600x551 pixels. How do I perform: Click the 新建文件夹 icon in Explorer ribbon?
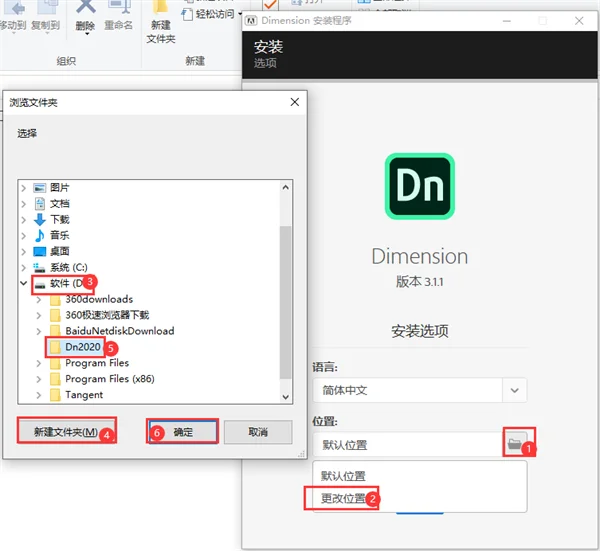[x=160, y=7]
